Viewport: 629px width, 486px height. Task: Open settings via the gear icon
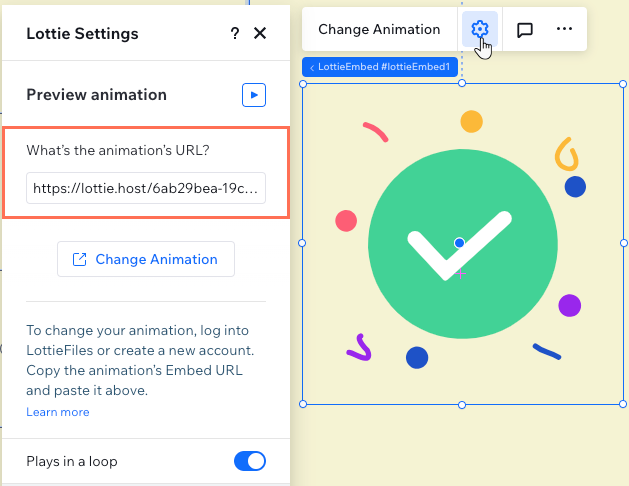pos(480,29)
